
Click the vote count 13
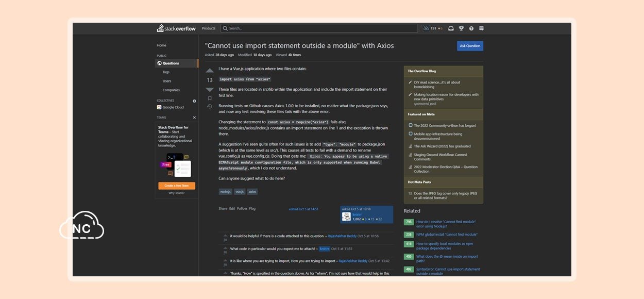click(x=210, y=80)
